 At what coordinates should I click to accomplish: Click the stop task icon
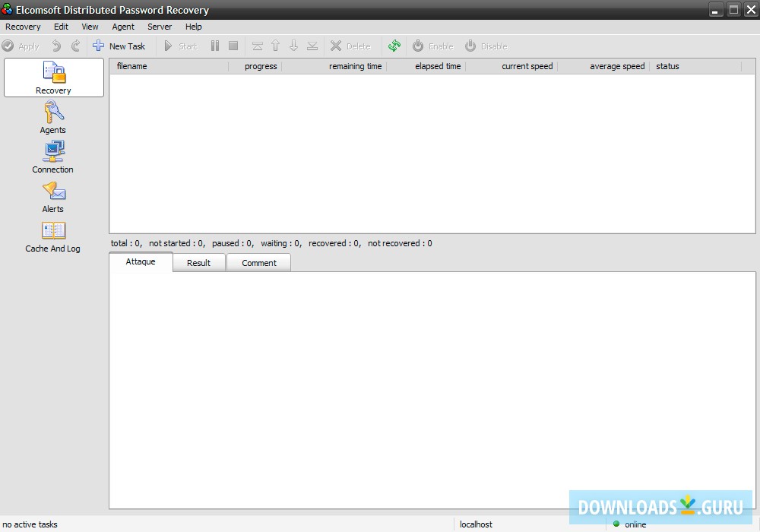click(233, 46)
